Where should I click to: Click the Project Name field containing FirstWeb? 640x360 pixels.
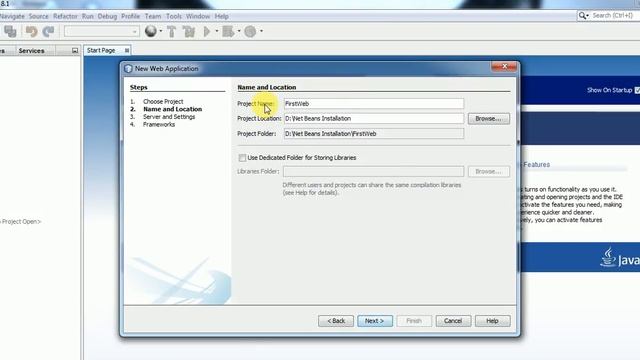[x=373, y=104]
